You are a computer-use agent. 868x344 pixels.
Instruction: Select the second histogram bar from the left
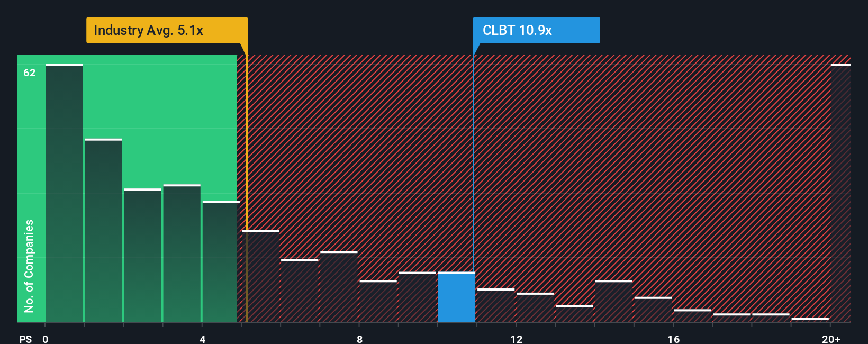pos(103,230)
